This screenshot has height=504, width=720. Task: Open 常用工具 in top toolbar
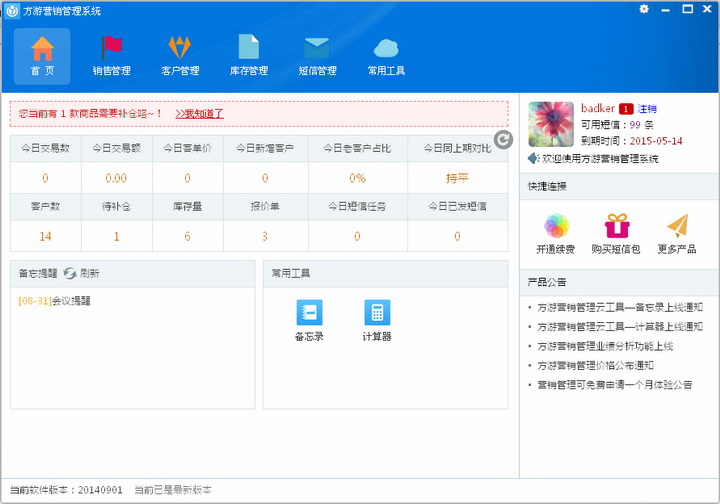386,56
